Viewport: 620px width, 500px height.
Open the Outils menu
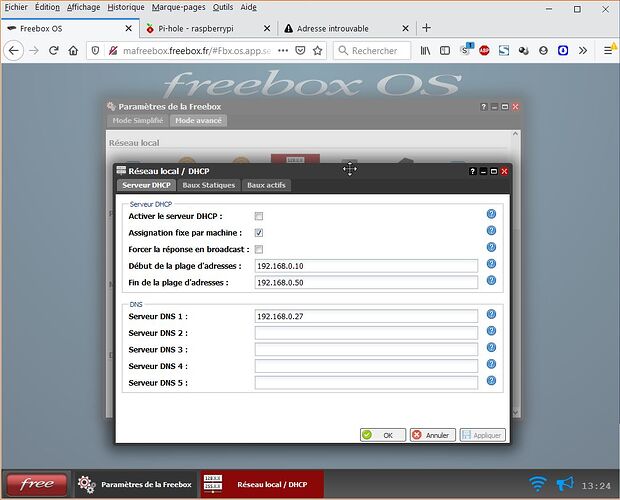223,7
